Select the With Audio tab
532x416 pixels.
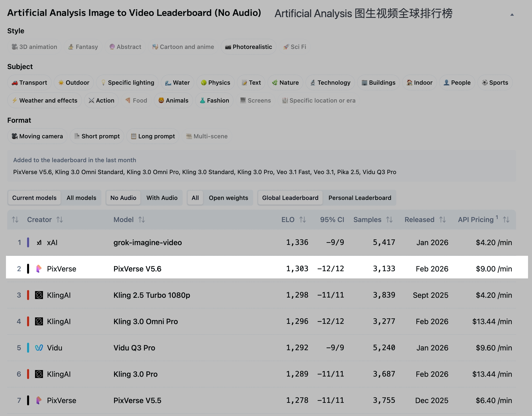pos(162,198)
